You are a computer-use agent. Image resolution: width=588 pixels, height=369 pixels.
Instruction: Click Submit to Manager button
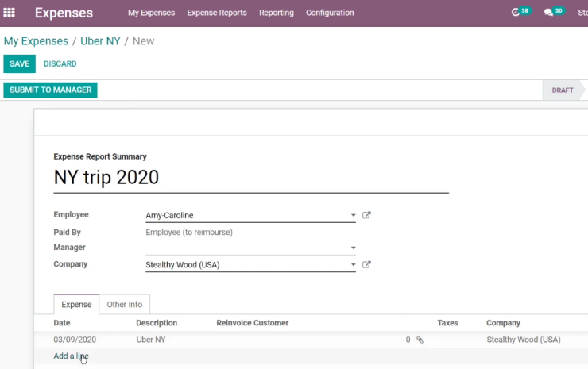coord(50,90)
